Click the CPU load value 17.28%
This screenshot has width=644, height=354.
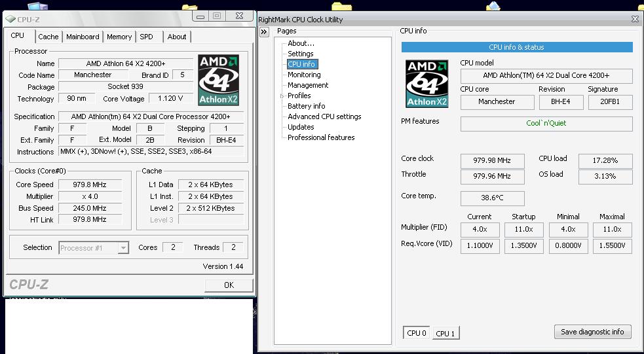605,161
